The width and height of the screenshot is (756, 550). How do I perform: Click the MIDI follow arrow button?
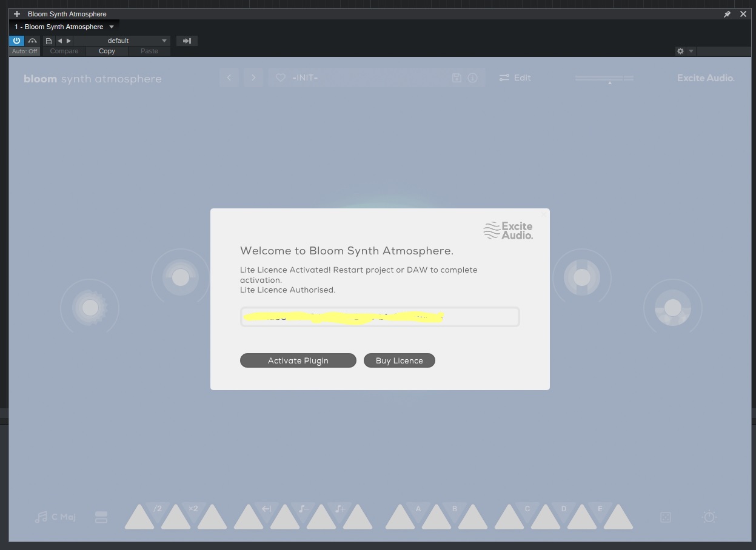click(x=187, y=41)
